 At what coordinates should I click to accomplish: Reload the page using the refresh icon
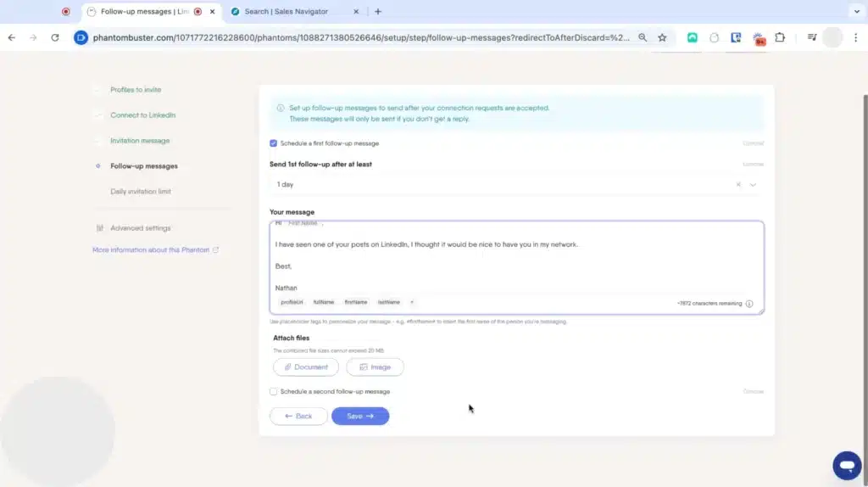(55, 37)
